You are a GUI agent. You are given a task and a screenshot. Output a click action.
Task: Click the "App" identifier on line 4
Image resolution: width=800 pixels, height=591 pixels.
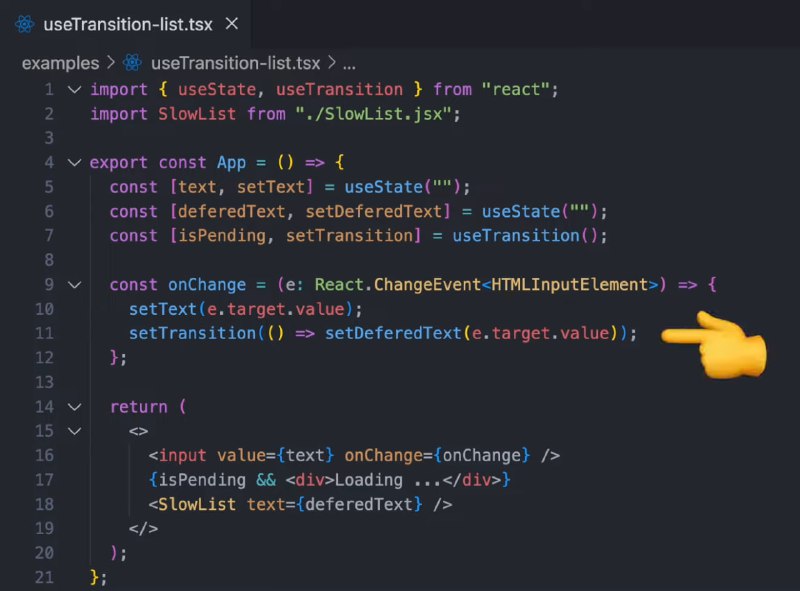(x=231, y=163)
